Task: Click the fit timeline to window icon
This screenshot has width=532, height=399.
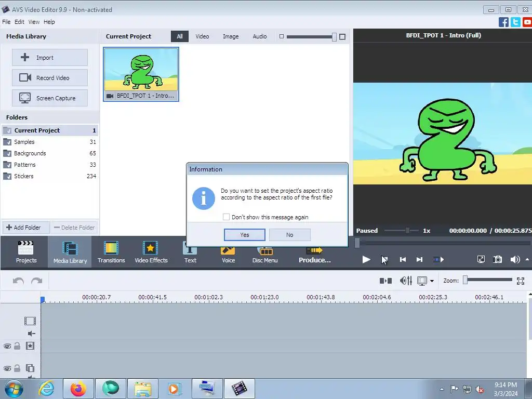Action: click(521, 281)
